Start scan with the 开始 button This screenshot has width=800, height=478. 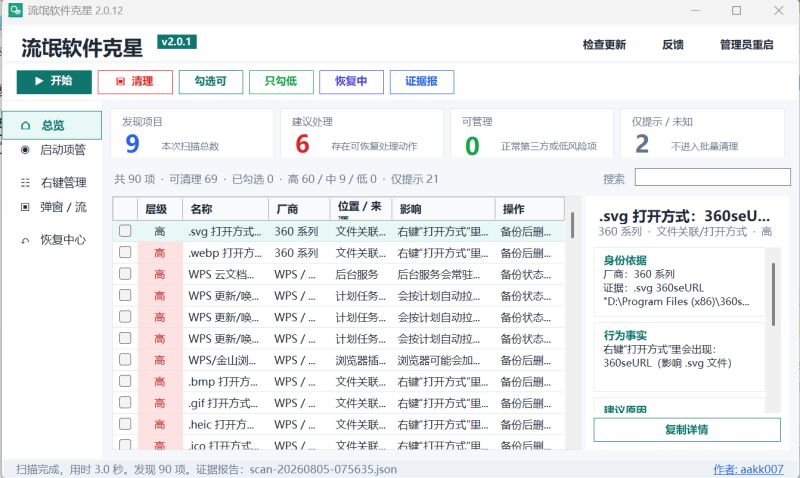pos(54,82)
